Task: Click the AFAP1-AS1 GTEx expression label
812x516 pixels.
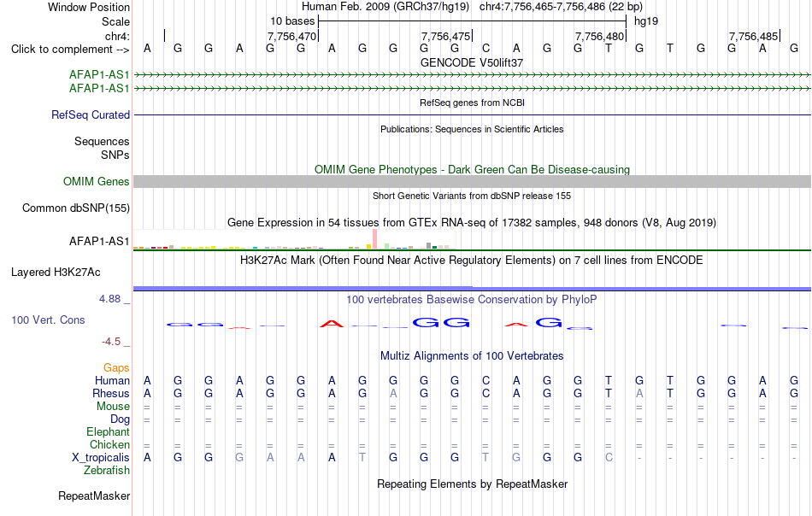Action: 99,241
